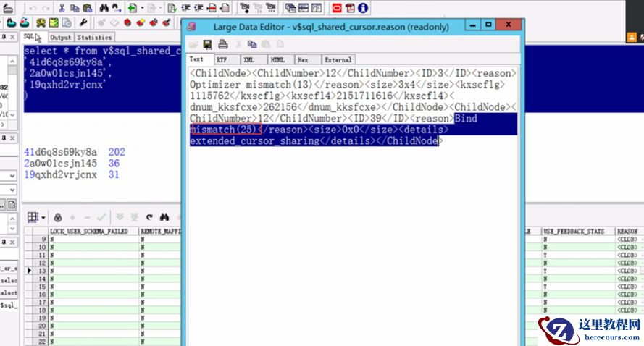Click the SQL editor select statement line
The image size is (644, 346).
(x=102, y=51)
